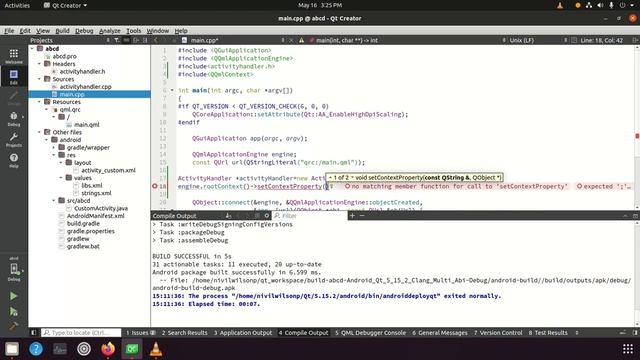Click Line: 18, Col: 42 indicator
The width and height of the screenshot is (640, 360).
click(x=602, y=40)
